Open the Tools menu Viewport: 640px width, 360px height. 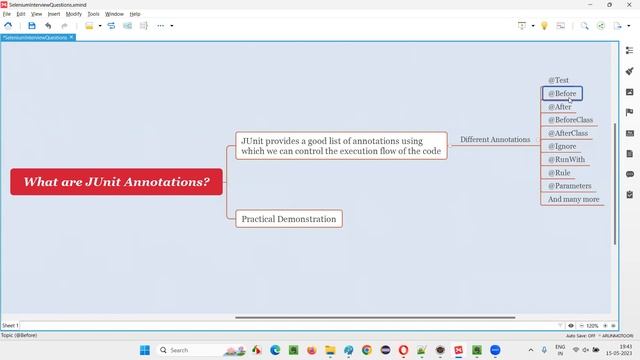(x=93, y=14)
